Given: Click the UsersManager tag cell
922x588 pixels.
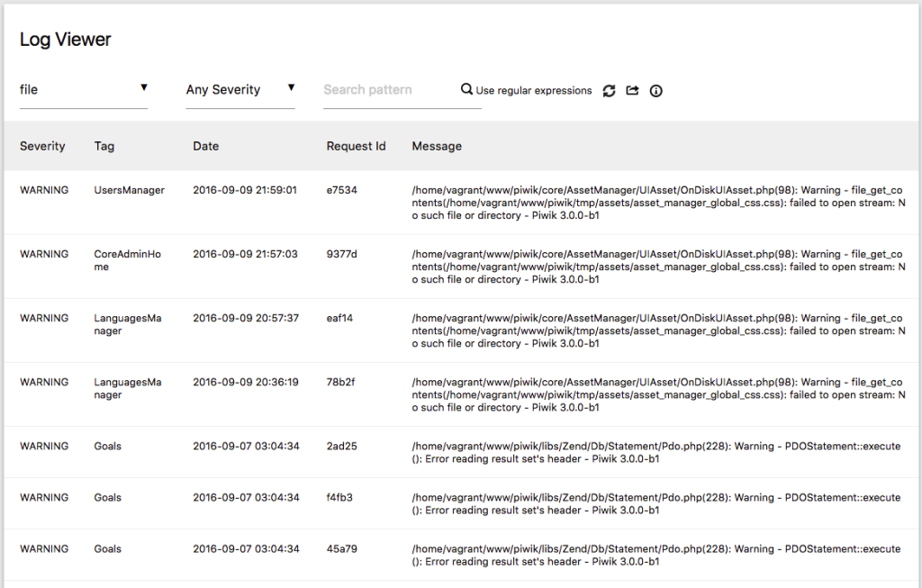Looking at the screenshot, I should point(130,190).
